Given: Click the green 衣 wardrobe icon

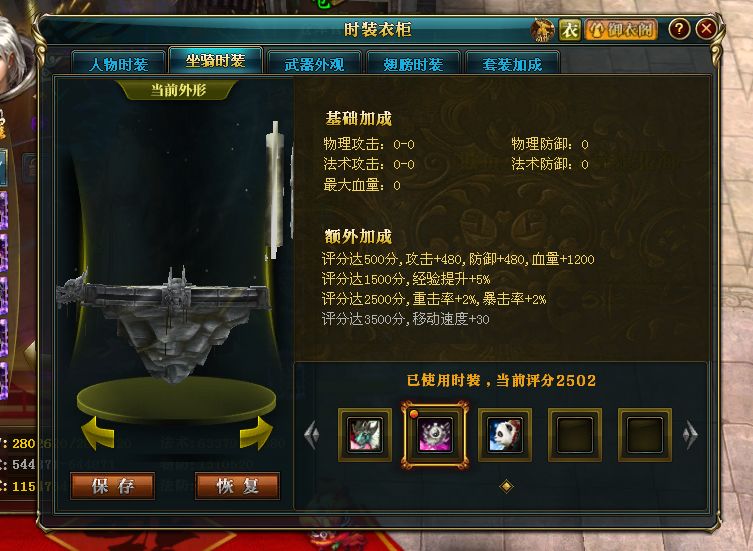Looking at the screenshot, I should pyautogui.click(x=570, y=30).
